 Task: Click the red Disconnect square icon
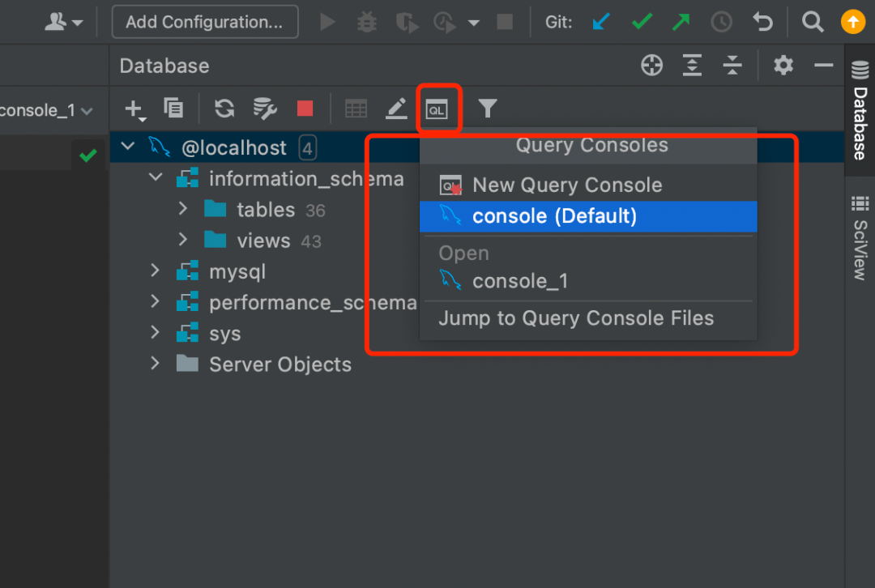[305, 108]
